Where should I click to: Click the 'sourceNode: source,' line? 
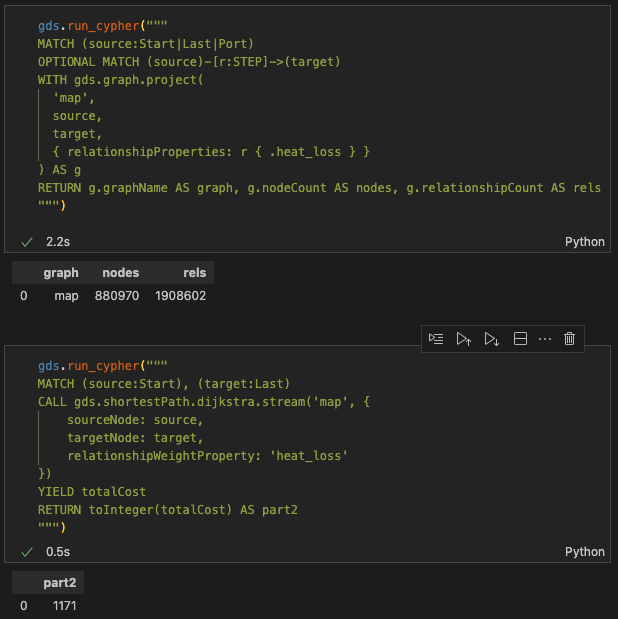coord(135,420)
